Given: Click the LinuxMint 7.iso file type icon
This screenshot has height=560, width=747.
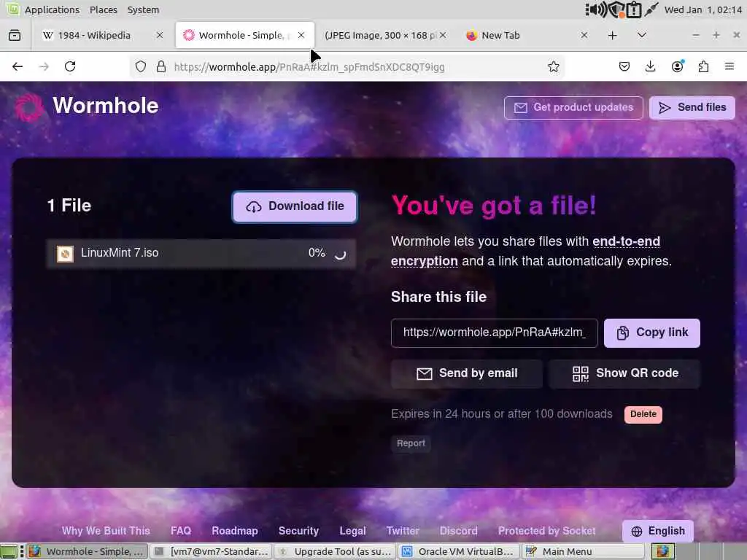Looking at the screenshot, I should [65, 253].
